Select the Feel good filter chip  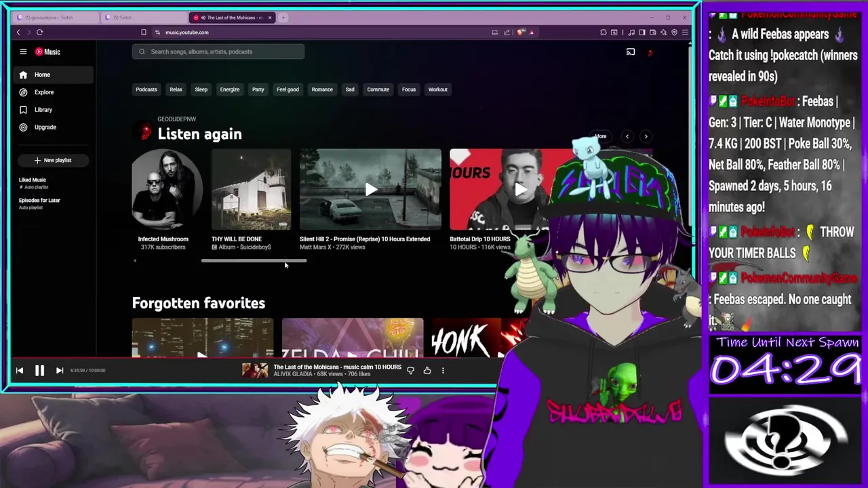pos(288,89)
